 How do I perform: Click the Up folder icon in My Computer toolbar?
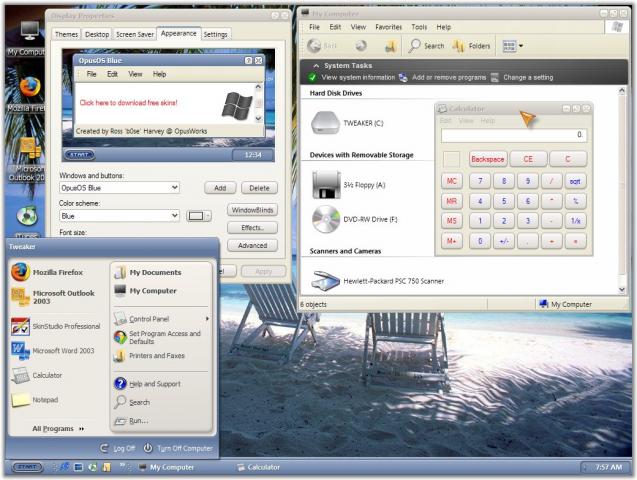[390, 46]
